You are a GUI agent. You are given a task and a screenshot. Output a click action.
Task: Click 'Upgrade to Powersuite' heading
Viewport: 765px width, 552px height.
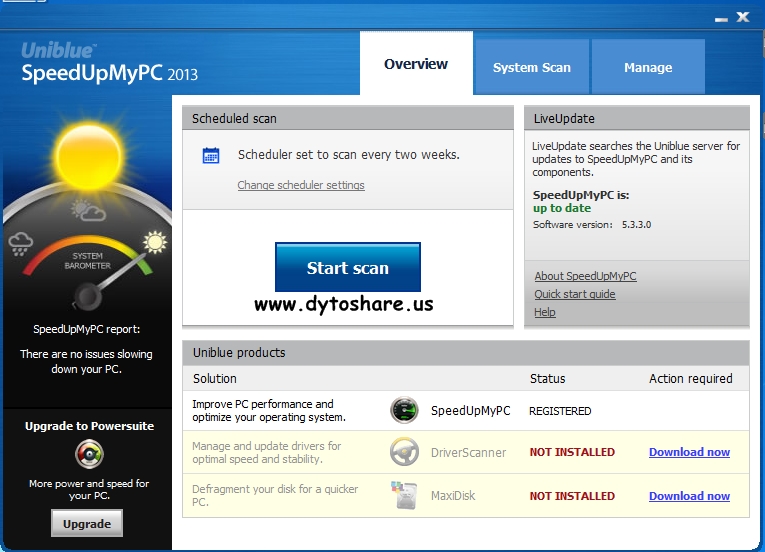[x=89, y=426]
